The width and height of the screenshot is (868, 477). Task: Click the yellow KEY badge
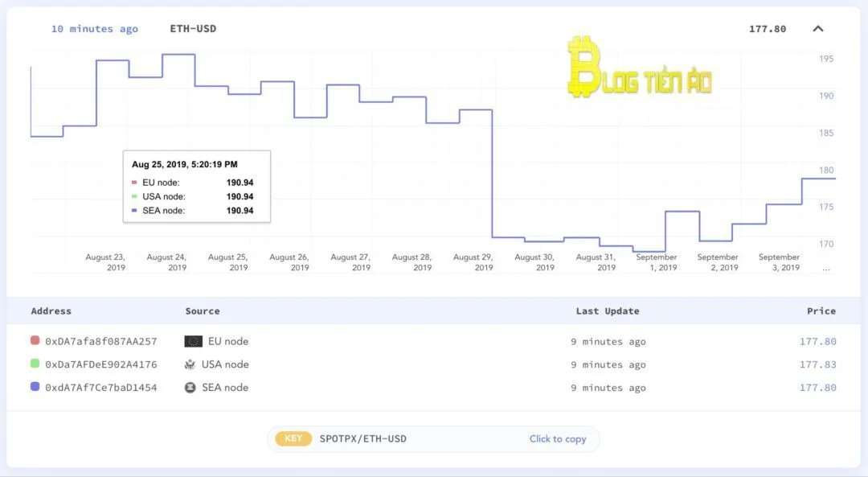tap(293, 438)
